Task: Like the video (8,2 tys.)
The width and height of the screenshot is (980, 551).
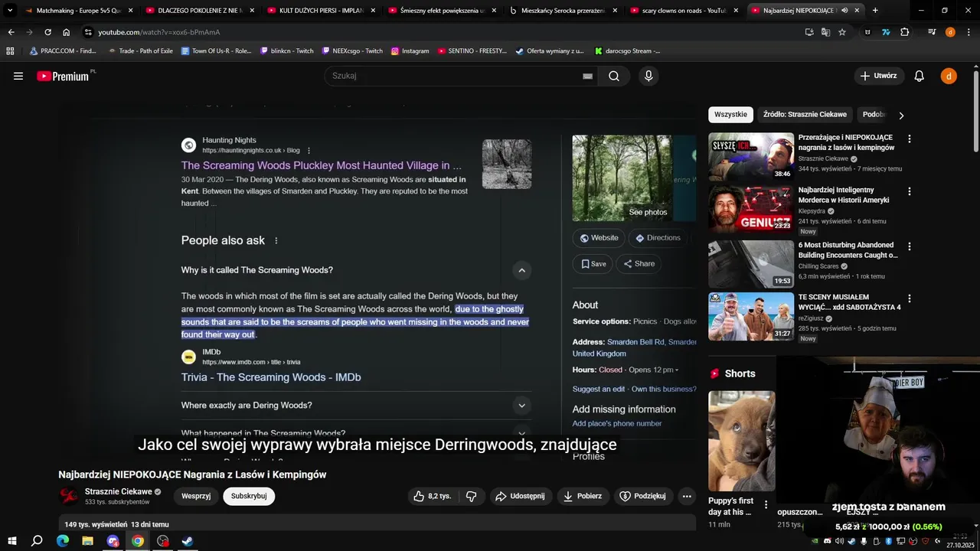Action: (x=433, y=496)
